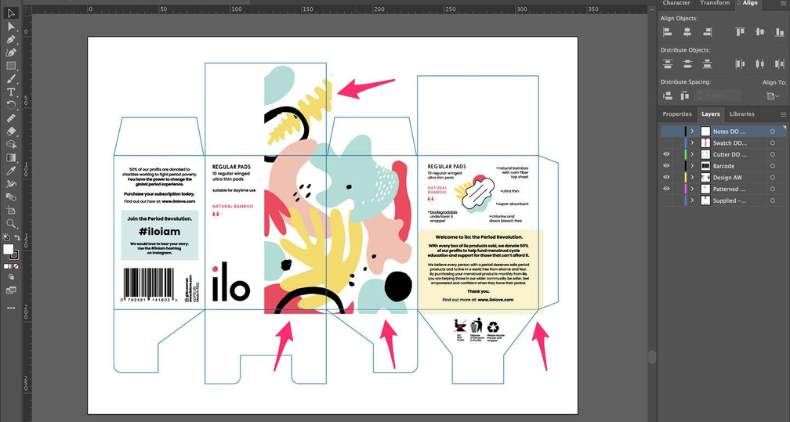
Task: Select the Zoom magnifier tool
Action: point(11,224)
